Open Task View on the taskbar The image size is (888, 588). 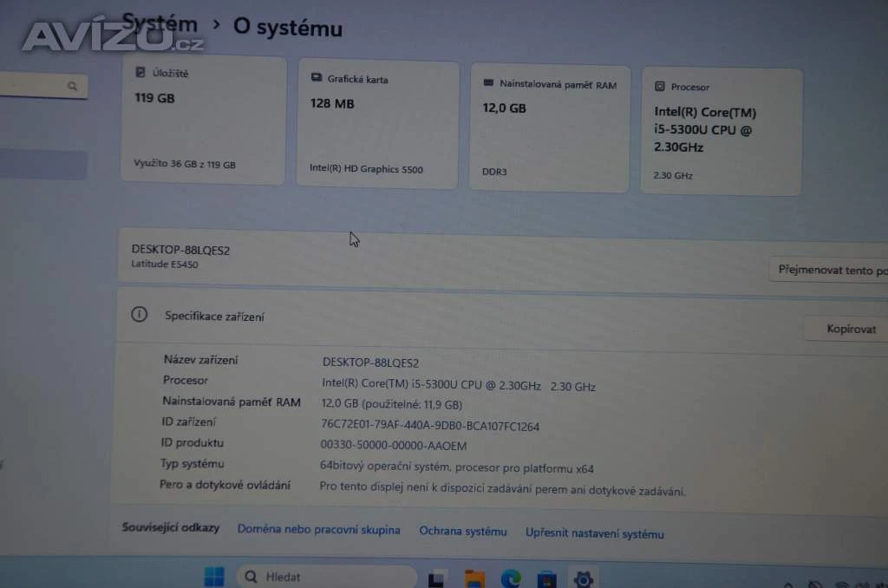(438, 578)
